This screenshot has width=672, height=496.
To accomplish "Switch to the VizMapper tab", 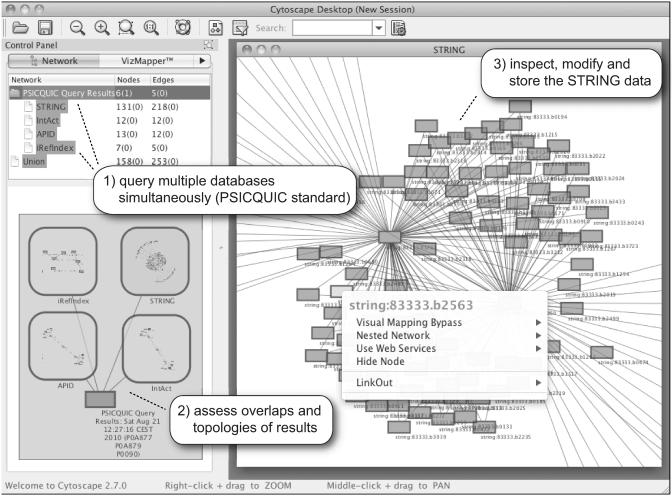I will click(x=147, y=61).
